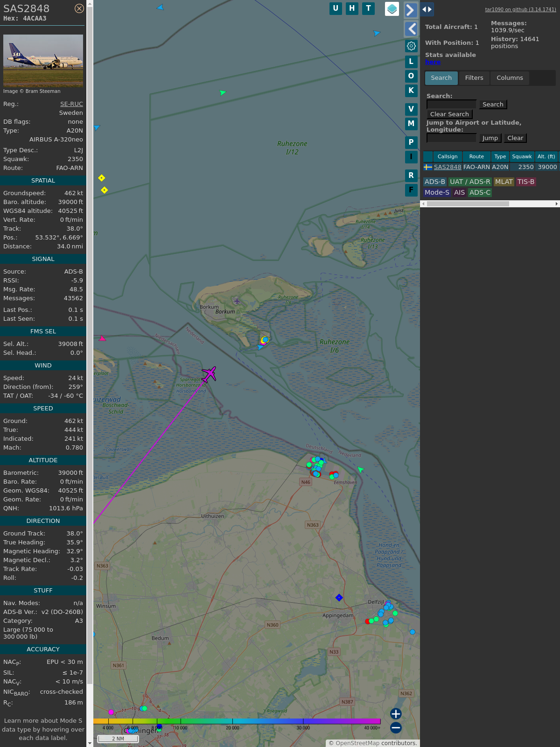Toggle the U map button

tap(336, 8)
